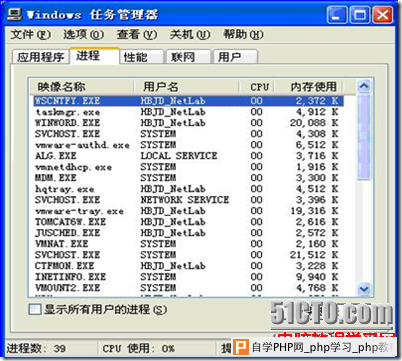402x361 pixels.
Task: Open the 选项(O) menu
Action: click(x=83, y=34)
